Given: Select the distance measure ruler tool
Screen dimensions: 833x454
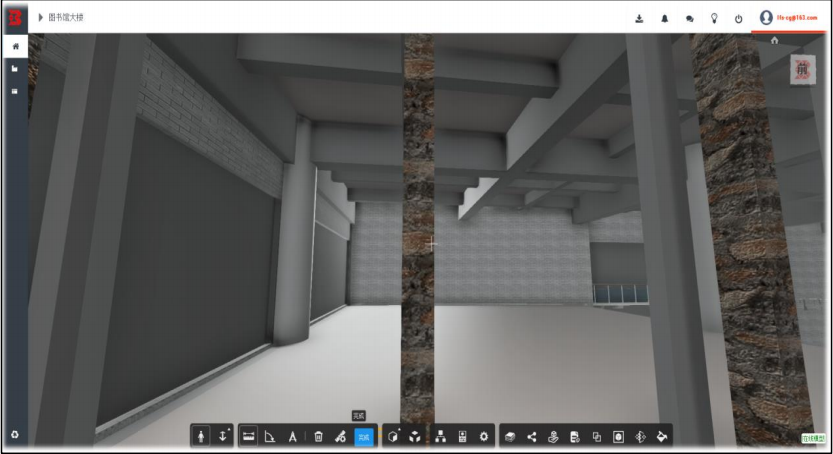Looking at the screenshot, I should (248, 436).
